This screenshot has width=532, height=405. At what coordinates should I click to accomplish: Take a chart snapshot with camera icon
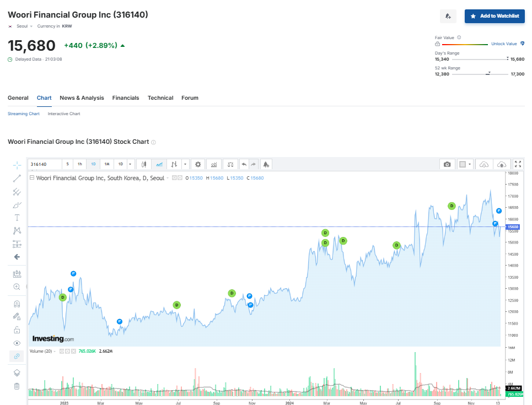click(447, 165)
